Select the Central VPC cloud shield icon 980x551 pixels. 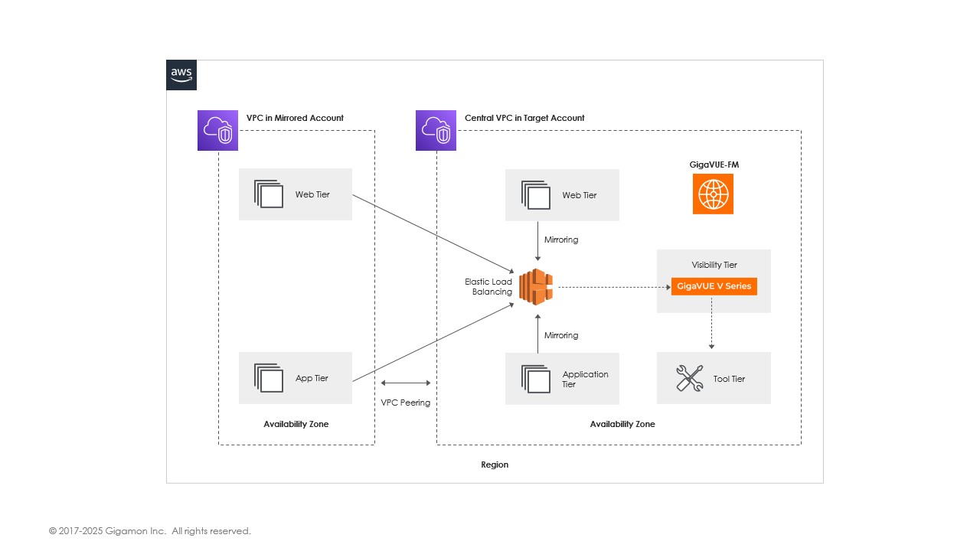[x=436, y=130]
